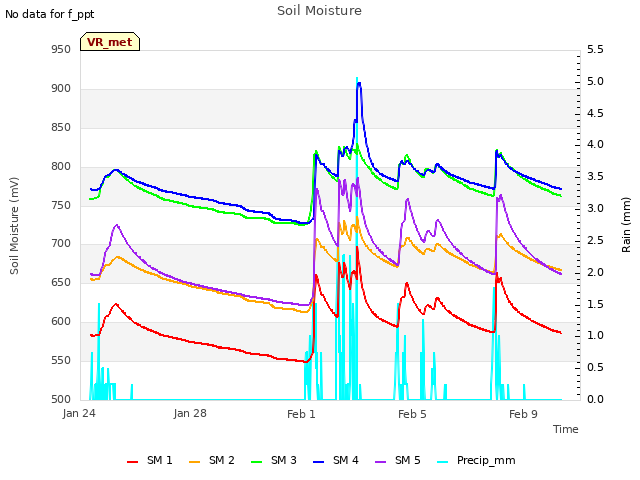Screen dimensions: 640x480
Task: Click the Feb 9 x-axis tick label
Action: [x=523, y=414]
